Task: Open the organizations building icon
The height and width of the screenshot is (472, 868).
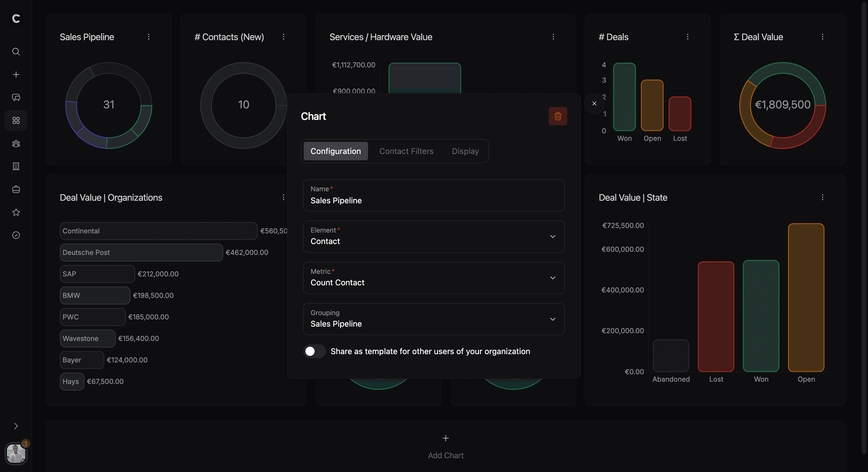Action: [x=15, y=166]
